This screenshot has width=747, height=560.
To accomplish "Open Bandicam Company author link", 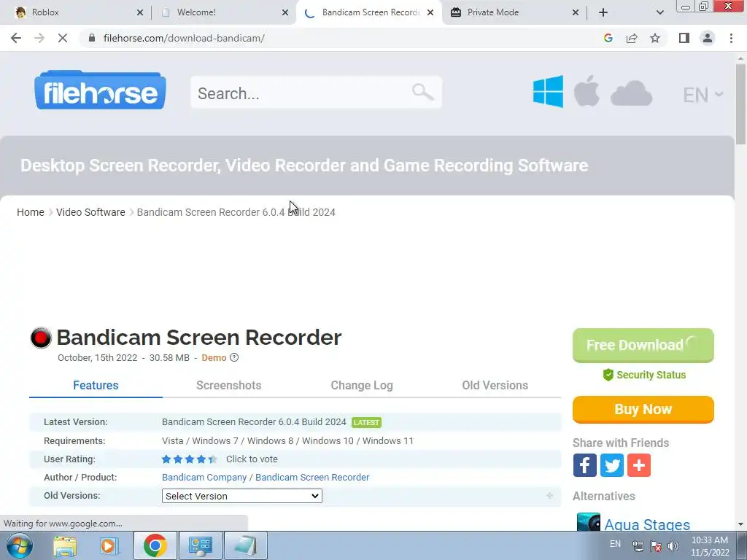I will tap(204, 477).
